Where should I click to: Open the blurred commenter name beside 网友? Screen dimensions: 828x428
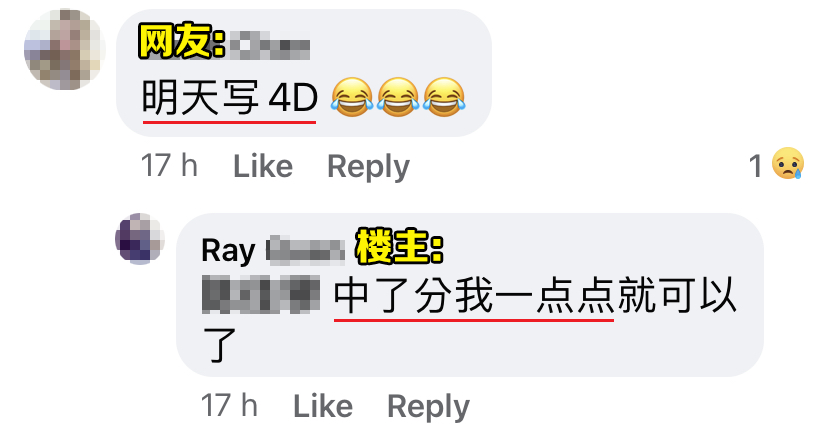click(268, 46)
